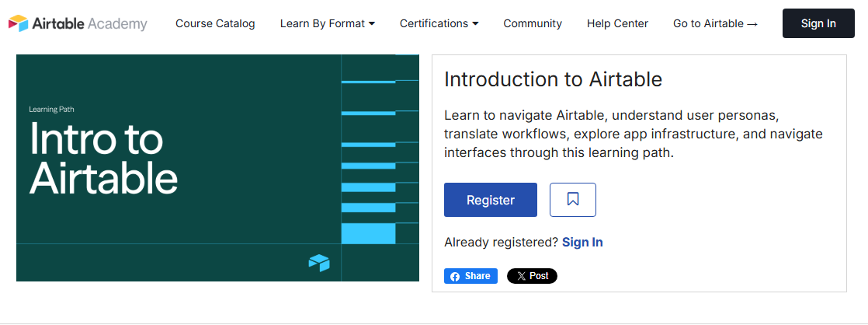The width and height of the screenshot is (868, 325).
Task: Register for Introduction to Airtable
Action: [491, 200]
